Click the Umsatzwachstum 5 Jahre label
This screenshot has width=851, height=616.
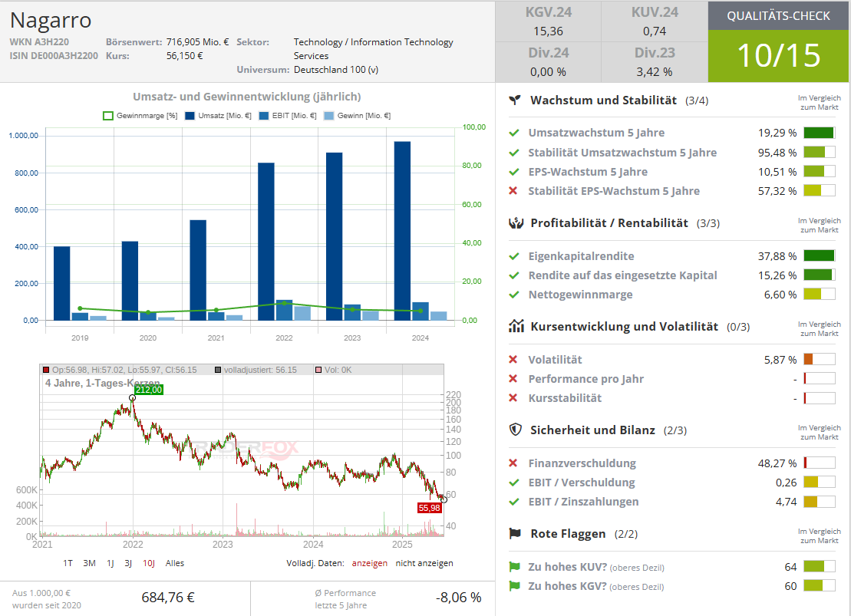[x=596, y=133]
